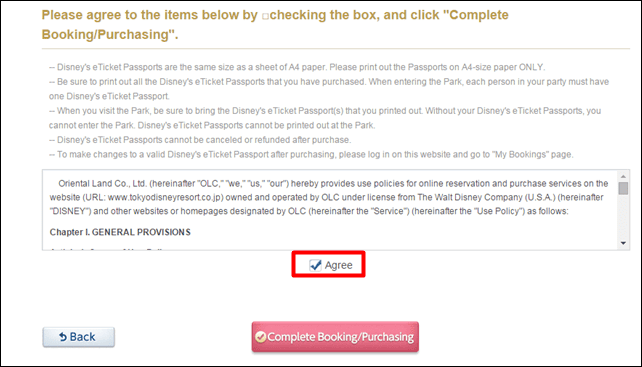Viewport: 642px width, 367px height.
Task: Click the use policy scrollbar thumb
Action: [x=623, y=188]
